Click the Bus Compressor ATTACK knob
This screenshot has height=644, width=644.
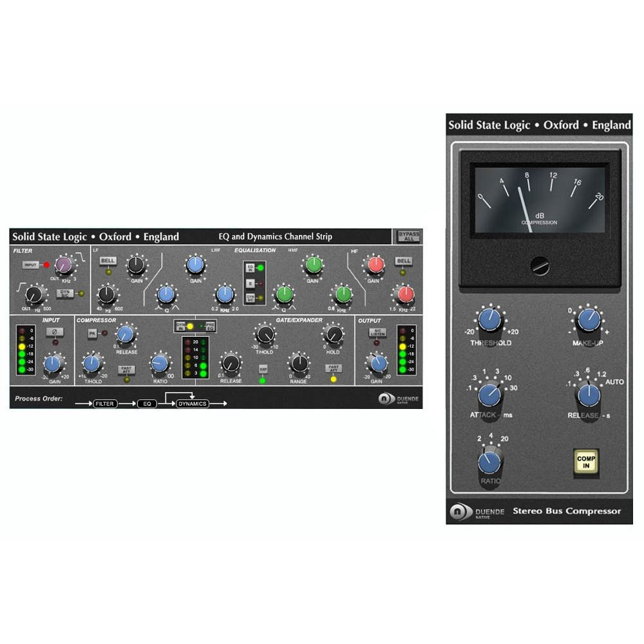(490, 395)
